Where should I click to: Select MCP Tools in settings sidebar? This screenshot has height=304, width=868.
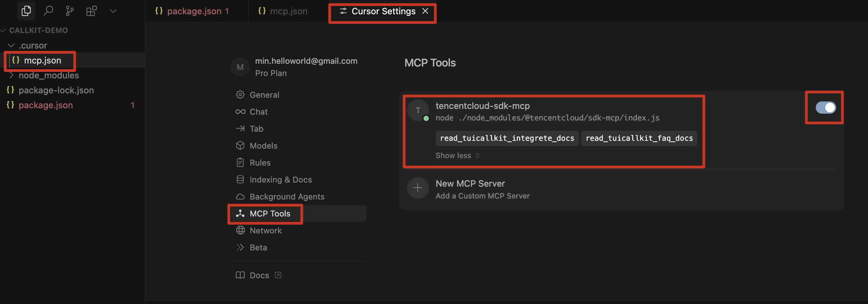coord(299,213)
